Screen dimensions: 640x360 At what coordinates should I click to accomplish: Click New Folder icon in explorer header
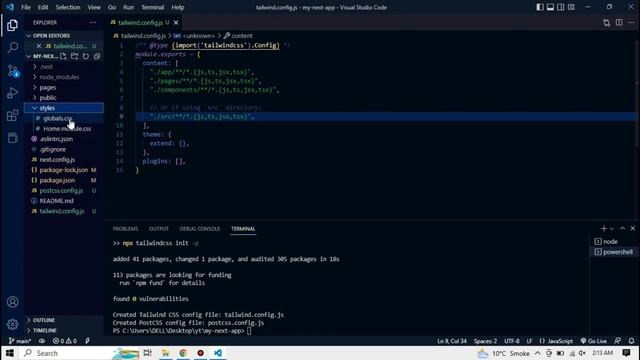(x=74, y=56)
